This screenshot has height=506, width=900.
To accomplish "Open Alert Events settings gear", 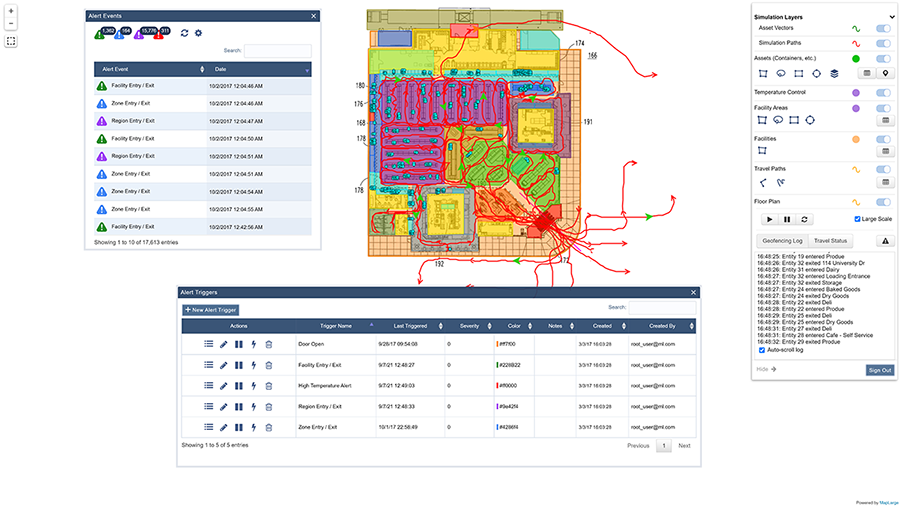I will coord(198,33).
